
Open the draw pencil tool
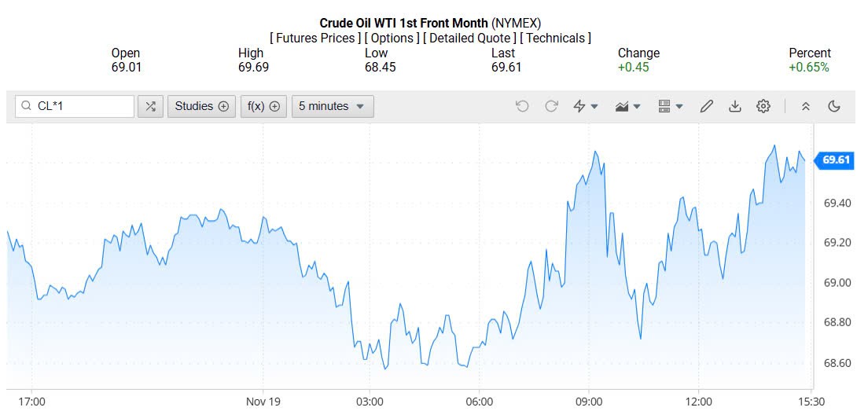tap(706, 106)
